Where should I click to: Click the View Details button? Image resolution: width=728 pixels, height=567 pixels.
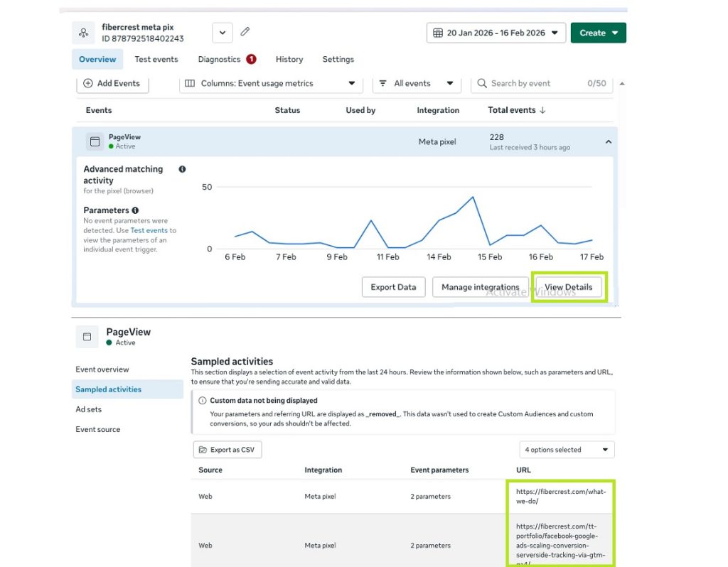pyautogui.click(x=568, y=287)
